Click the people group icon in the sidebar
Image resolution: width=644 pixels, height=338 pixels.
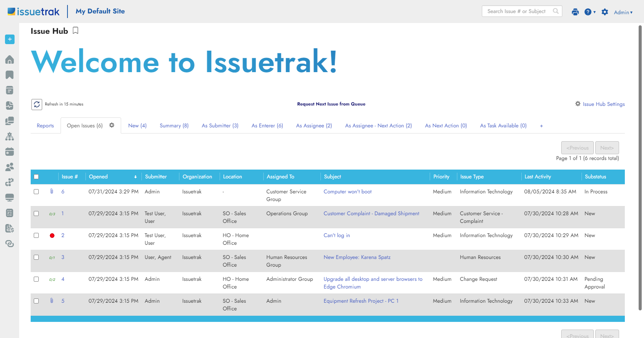pyautogui.click(x=10, y=167)
